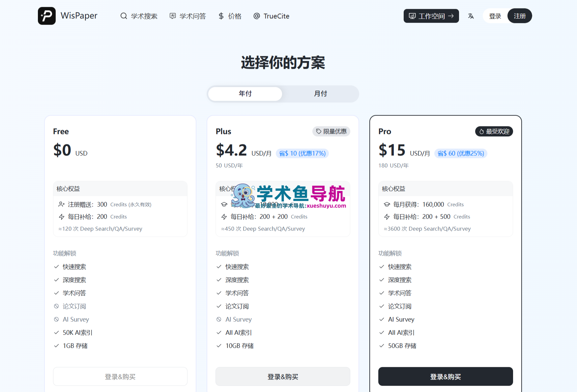
Task: Click the ≈120 次 Deep Search/QA/Survey text
Action: [x=100, y=229]
